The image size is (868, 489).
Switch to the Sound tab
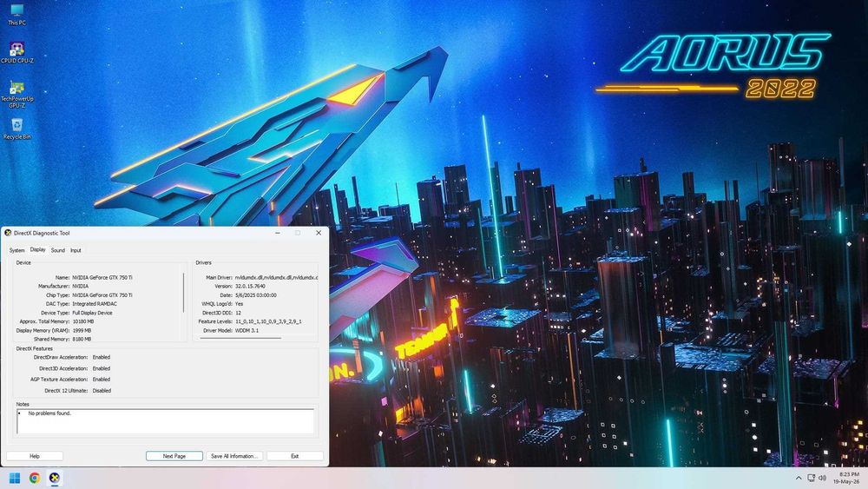click(x=57, y=250)
